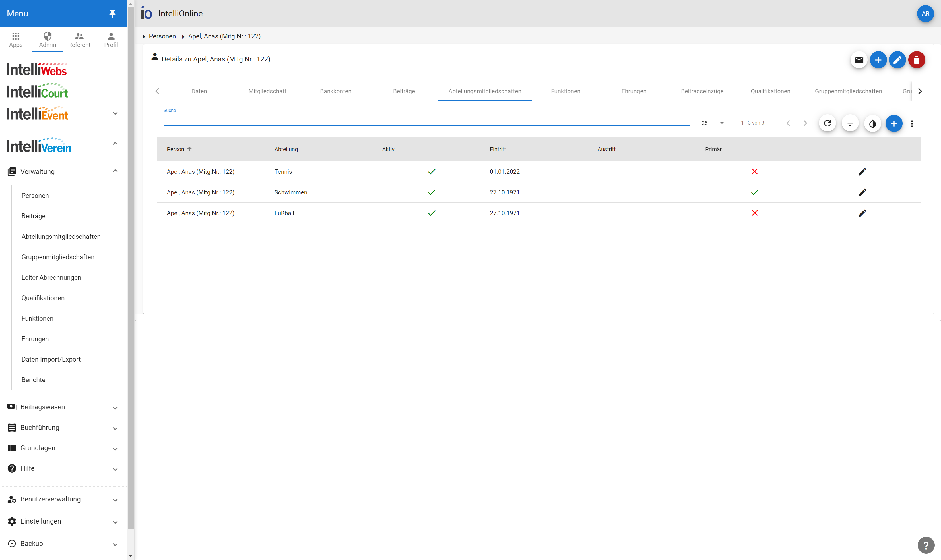Open the Admin section tab
The height and width of the screenshot is (560, 941).
point(48,40)
